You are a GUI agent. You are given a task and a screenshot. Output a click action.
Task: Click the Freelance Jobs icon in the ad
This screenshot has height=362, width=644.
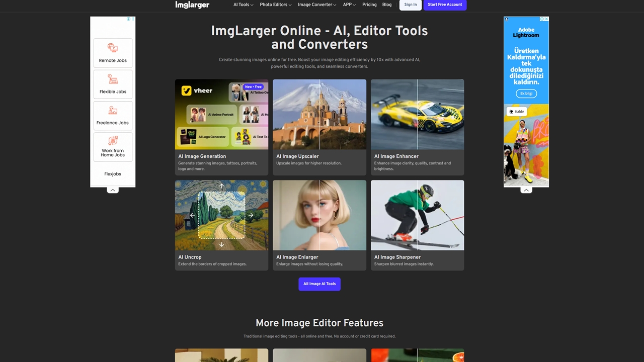(x=113, y=111)
